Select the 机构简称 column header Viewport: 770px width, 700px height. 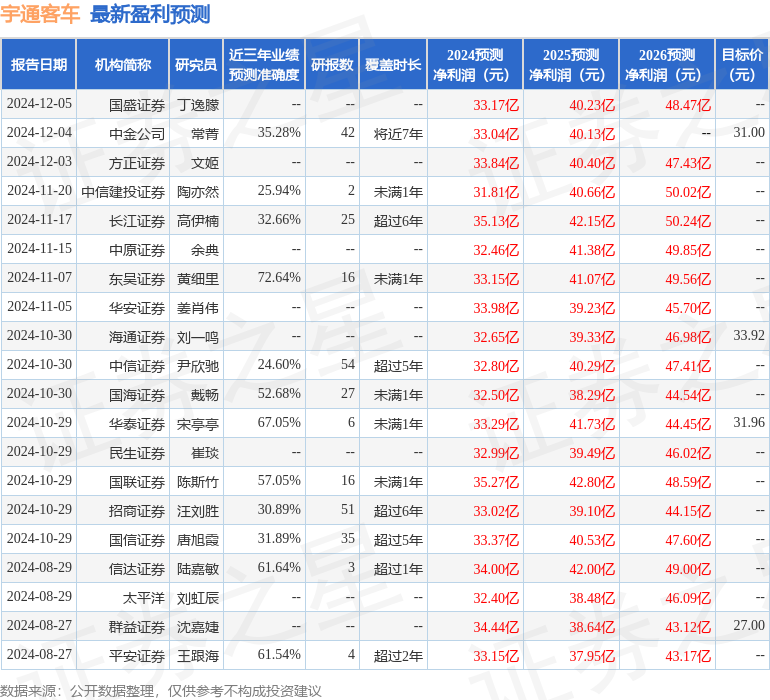pos(123,64)
